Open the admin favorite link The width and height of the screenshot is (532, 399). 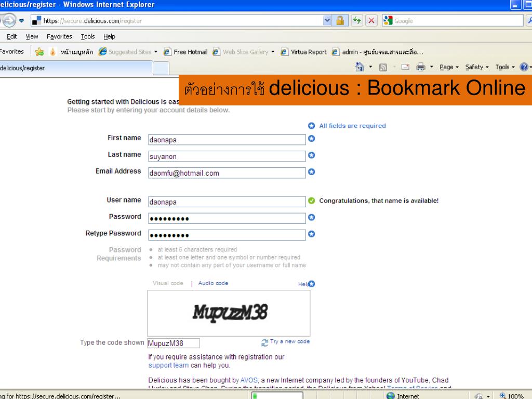tap(378, 51)
